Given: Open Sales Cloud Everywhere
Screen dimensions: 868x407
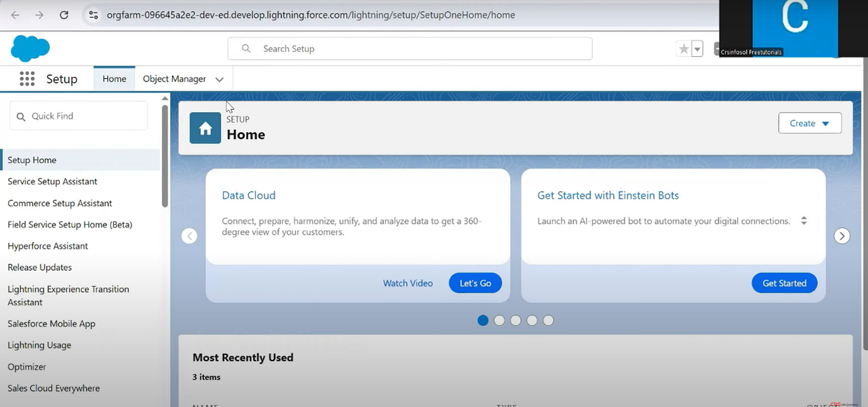Looking at the screenshot, I should coord(53,388).
